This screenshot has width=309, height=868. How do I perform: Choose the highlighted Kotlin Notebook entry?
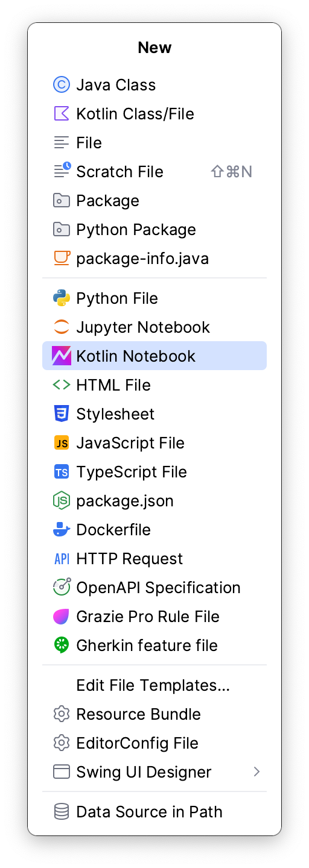(x=154, y=356)
